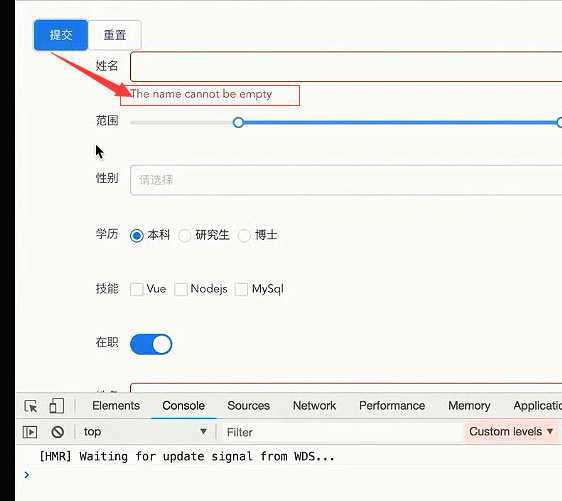Toggle the device toolbar icon
This screenshot has height=501, width=562.
(x=57, y=406)
